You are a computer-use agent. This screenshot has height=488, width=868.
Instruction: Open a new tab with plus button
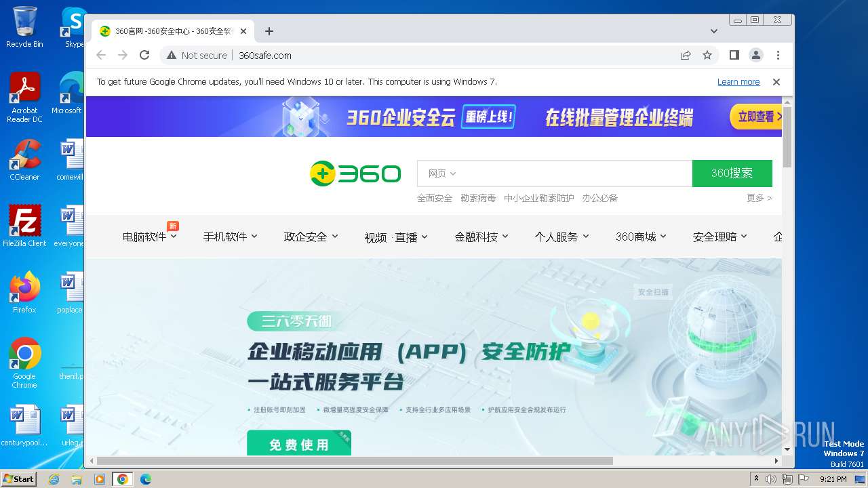click(x=269, y=31)
